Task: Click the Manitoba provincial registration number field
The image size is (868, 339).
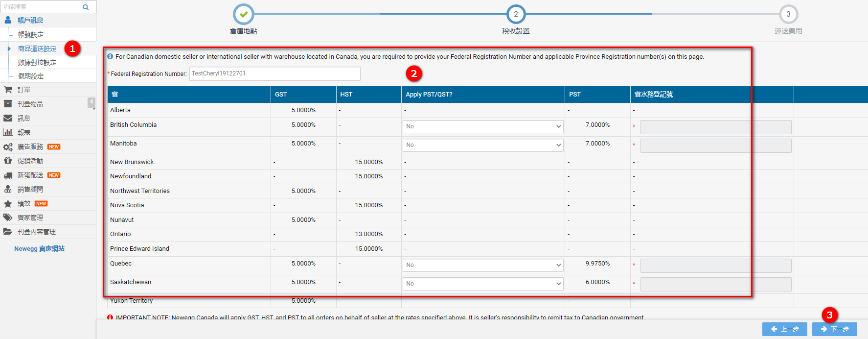Action: tap(716, 145)
